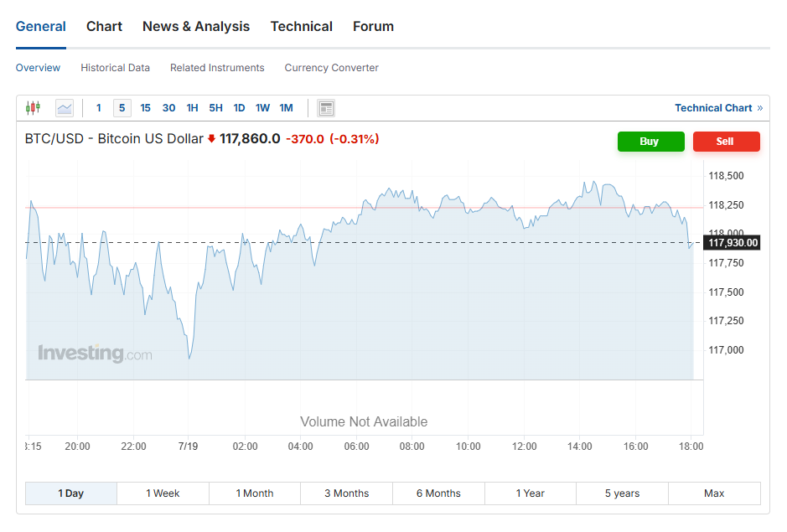The image size is (787, 532).
Task: Click the 7/19 date label on time axis
Action: tap(189, 447)
